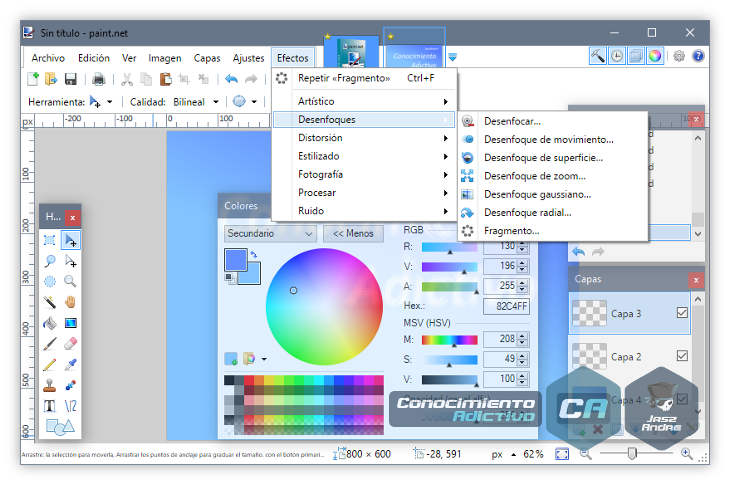Viewport: 730px width, 485px height.
Task: Select the Gradient tool
Action: 70,323
